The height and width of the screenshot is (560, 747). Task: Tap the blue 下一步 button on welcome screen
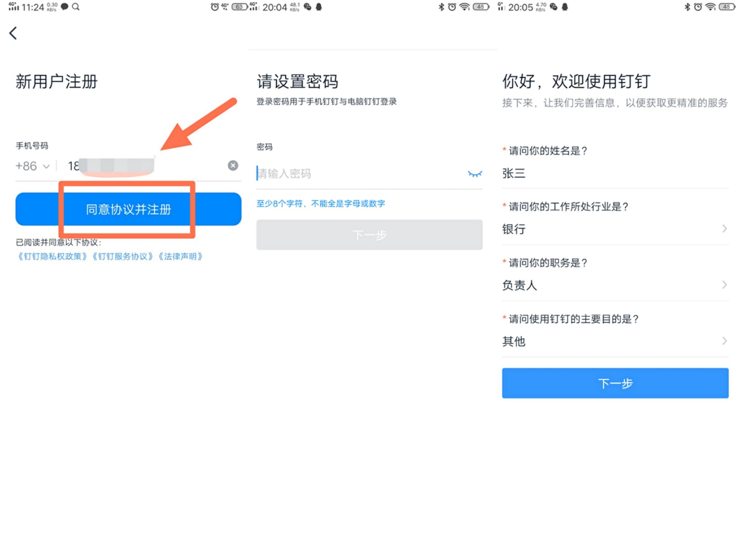(x=615, y=383)
